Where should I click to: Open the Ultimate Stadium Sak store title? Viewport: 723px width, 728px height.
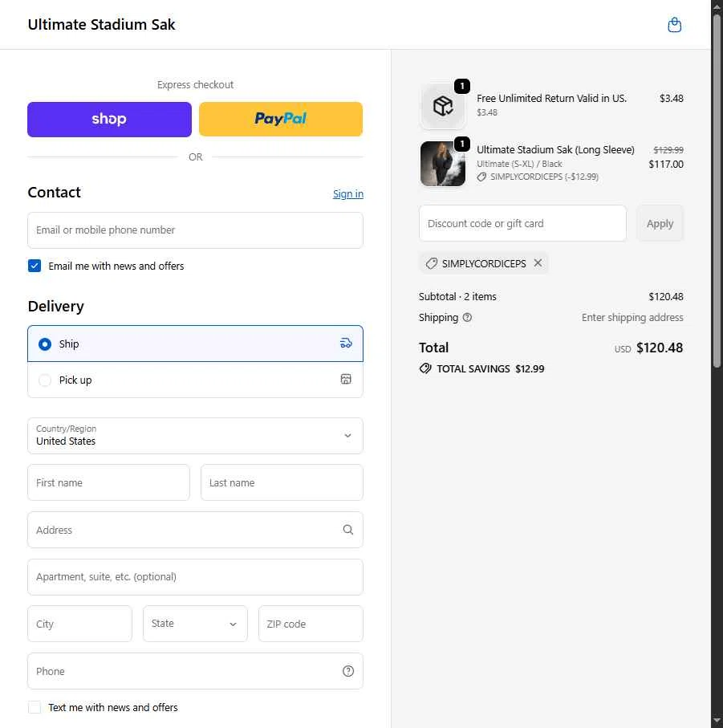[102, 25]
